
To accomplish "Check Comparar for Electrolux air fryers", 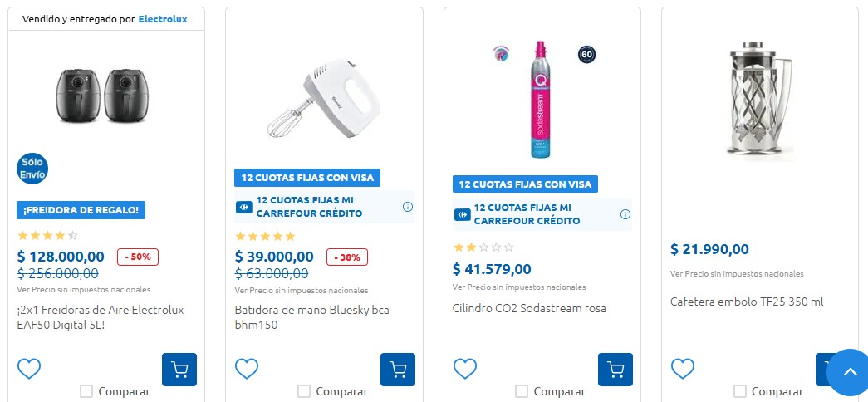I will (x=86, y=391).
